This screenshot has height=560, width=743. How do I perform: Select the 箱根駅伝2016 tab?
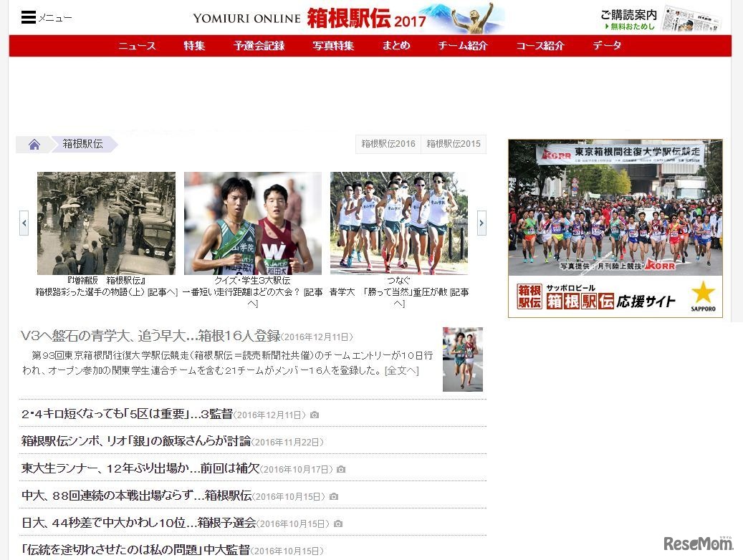[x=388, y=144]
